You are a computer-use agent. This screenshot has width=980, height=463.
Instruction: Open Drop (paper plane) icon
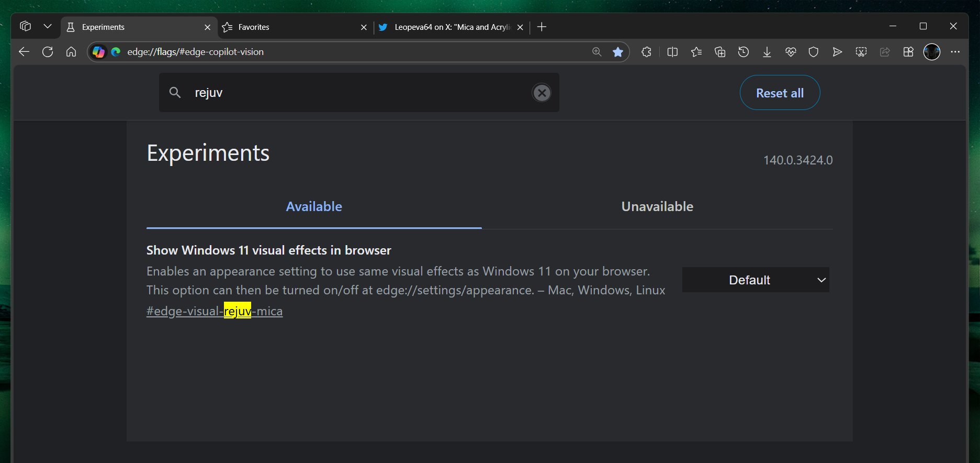click(x=837, y=52)
